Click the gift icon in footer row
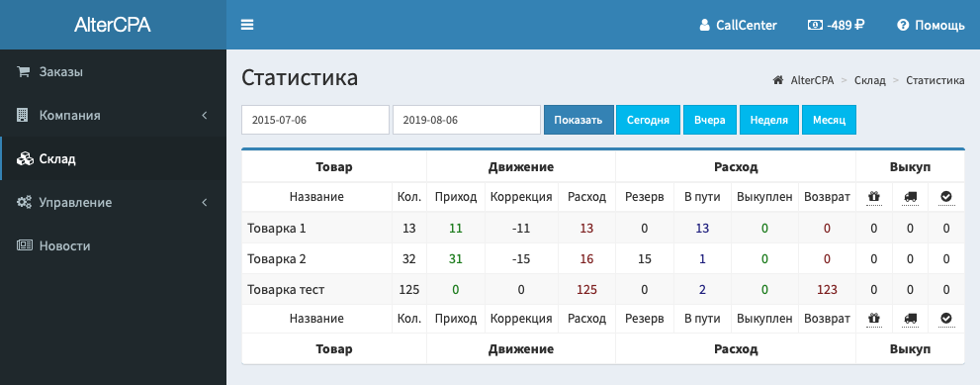This screenshot has height=385, width=980. 874,319
